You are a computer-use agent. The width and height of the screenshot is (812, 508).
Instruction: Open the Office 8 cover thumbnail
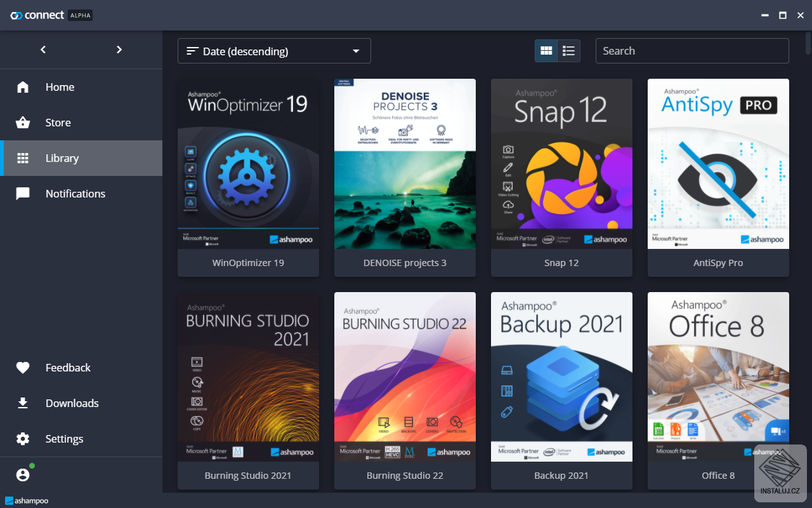718,377
